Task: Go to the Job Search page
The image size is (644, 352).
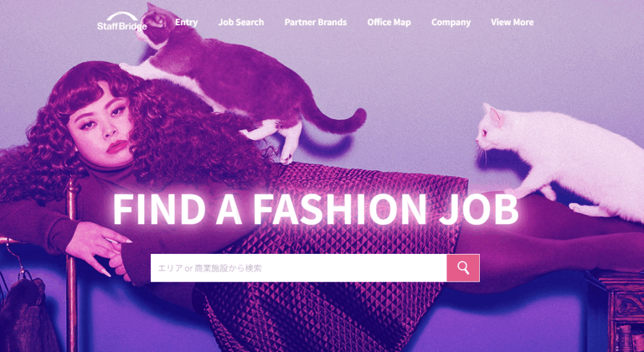Action: click(241, 22)
